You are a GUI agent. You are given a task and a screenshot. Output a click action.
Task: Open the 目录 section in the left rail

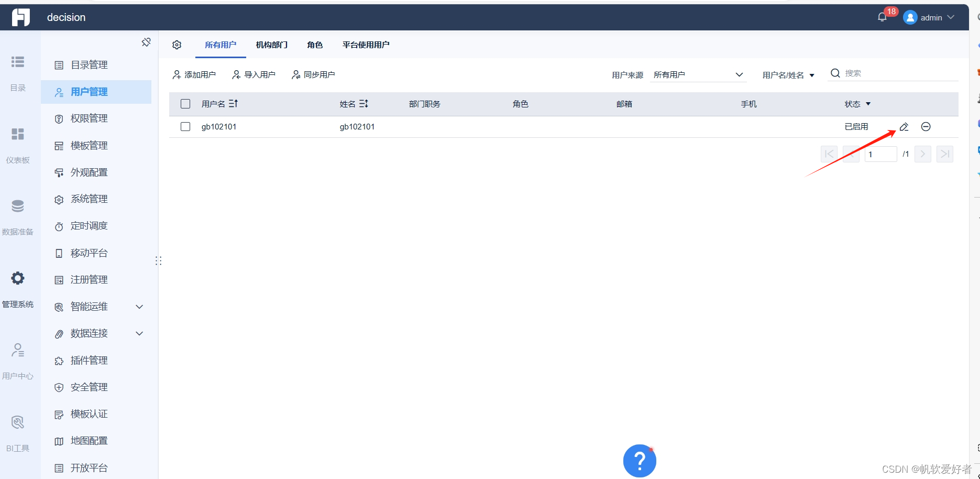18,72
